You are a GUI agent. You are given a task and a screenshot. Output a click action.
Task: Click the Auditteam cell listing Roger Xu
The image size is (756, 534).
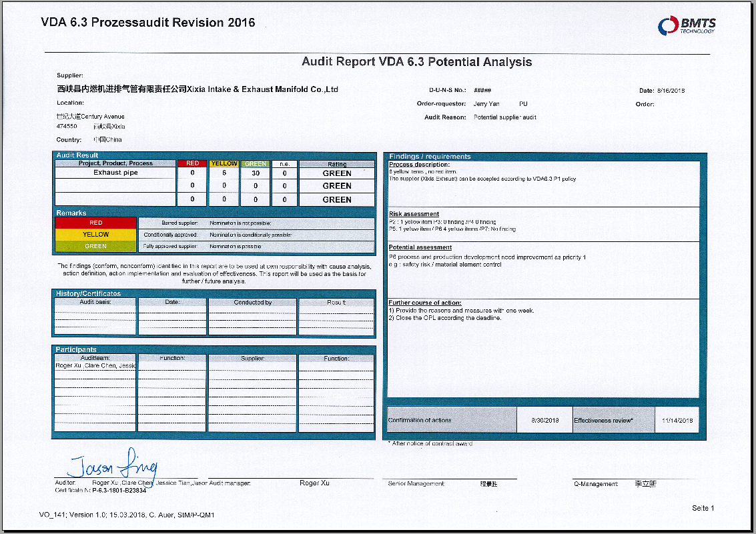95,366
